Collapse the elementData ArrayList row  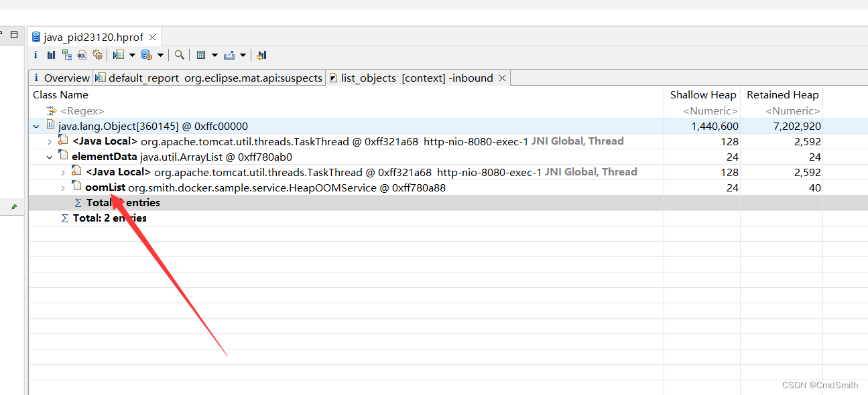50,157
